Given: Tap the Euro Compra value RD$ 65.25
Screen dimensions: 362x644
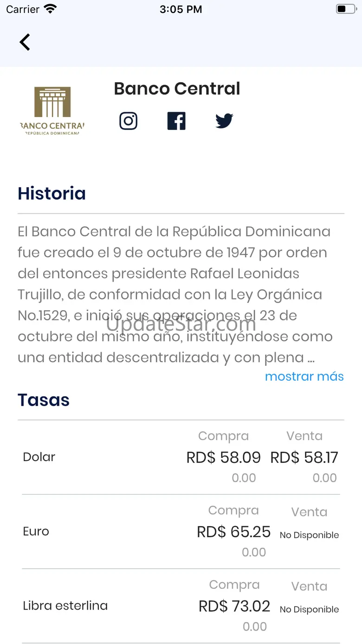Looking at the screenshot, I should click(233, 532).
